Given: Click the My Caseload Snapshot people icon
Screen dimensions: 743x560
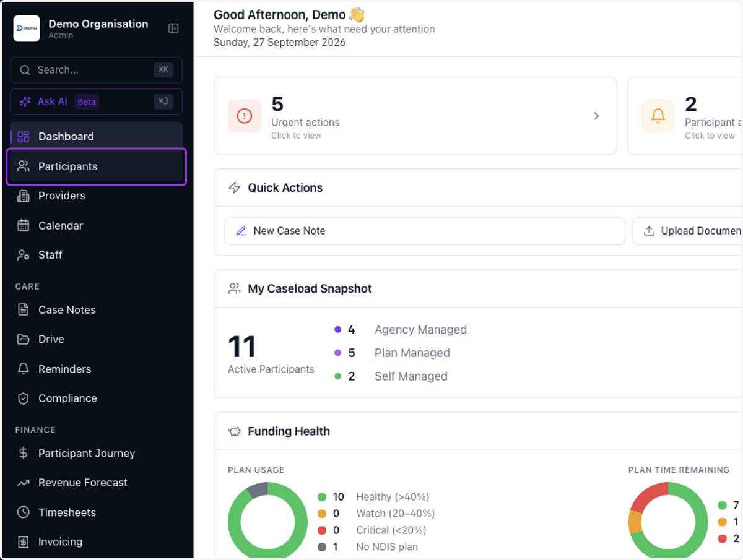Looking at the screenshot, I should (235, 288).
